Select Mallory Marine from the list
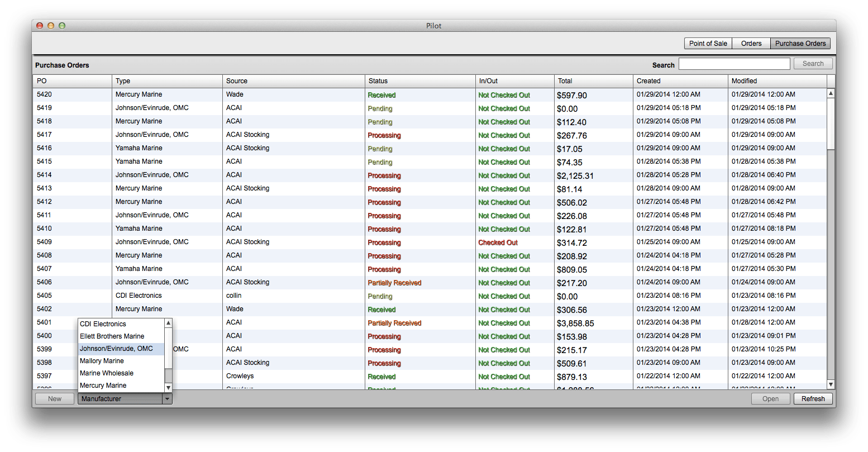Screen dimensions: 868x452 click(102, 361)
